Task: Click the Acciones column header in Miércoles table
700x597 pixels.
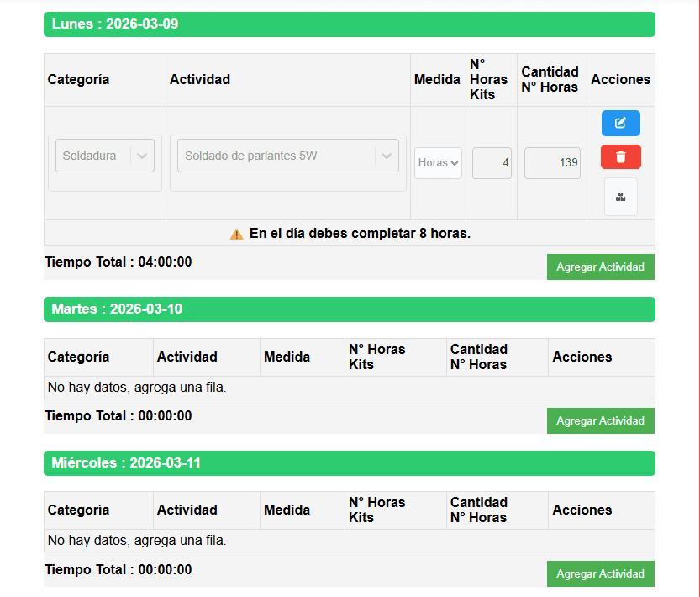Action: pyautogui.click(x=582, y=510)
